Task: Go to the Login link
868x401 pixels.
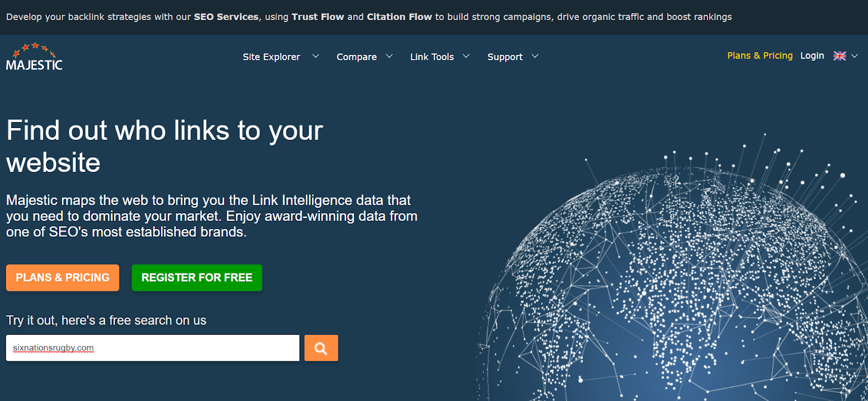Action: coord(812,55)
